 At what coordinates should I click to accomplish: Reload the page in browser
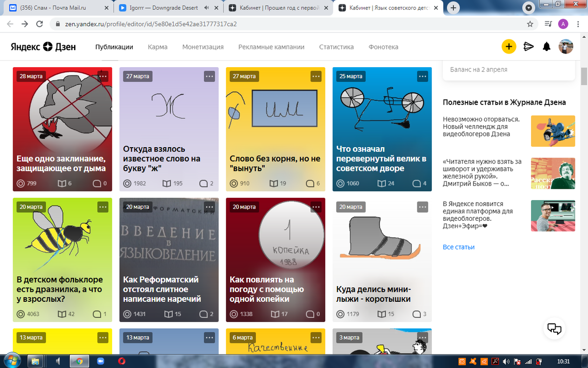click(39, 24)
